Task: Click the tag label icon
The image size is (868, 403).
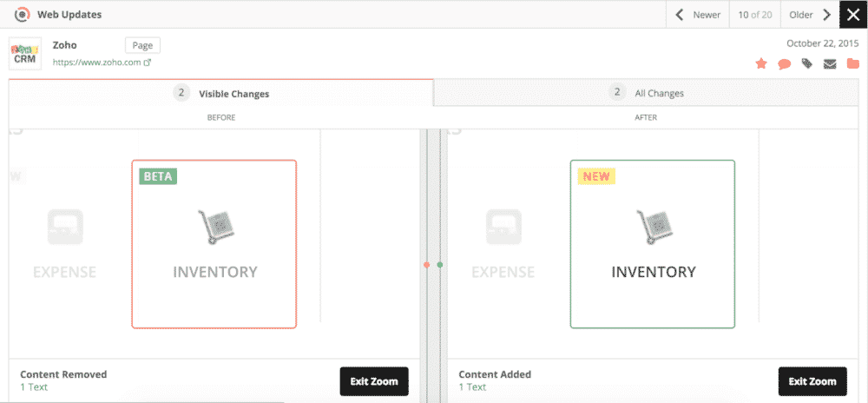Action: tap(807, 63)
